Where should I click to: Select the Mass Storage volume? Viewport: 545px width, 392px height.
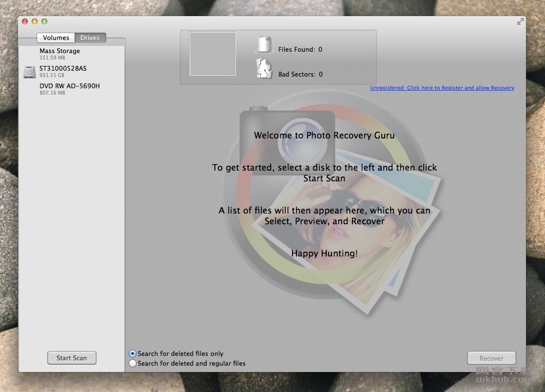tap(71, 54)
